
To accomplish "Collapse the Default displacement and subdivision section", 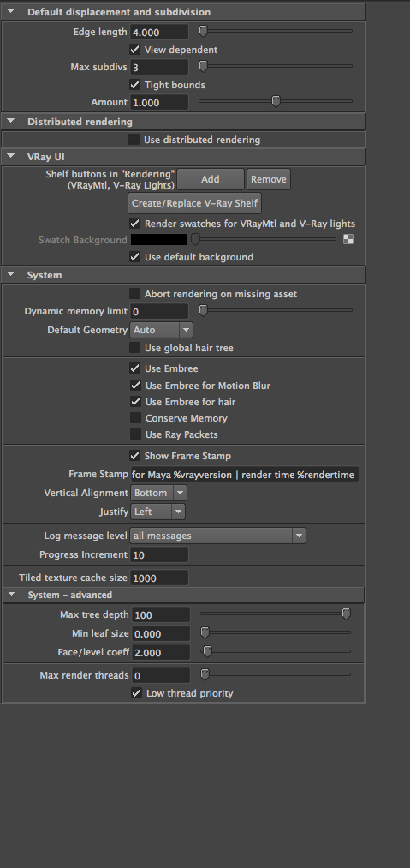I will (x=11, y=12).
